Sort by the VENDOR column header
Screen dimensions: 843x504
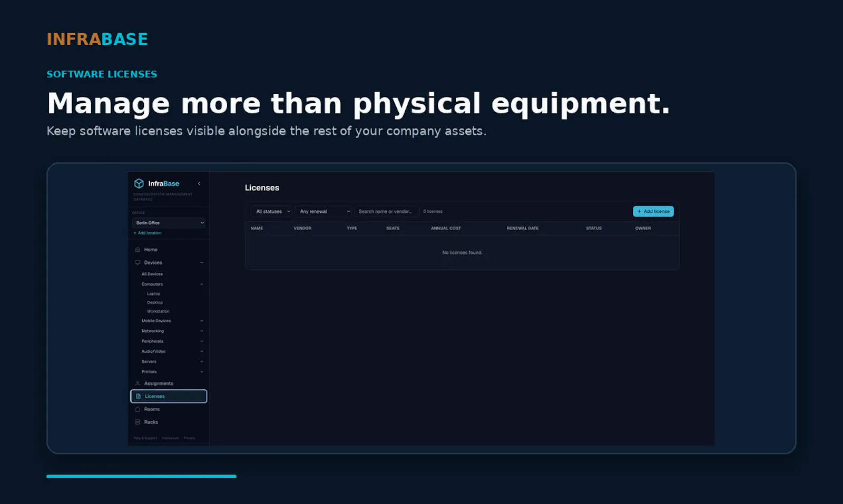coord(302,228)
